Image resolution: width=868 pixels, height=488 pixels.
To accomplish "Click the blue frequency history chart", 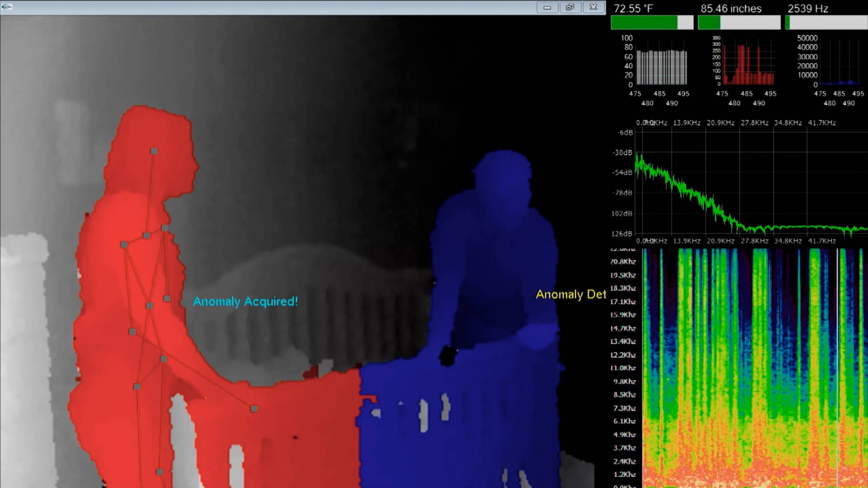I will (840, 82).
